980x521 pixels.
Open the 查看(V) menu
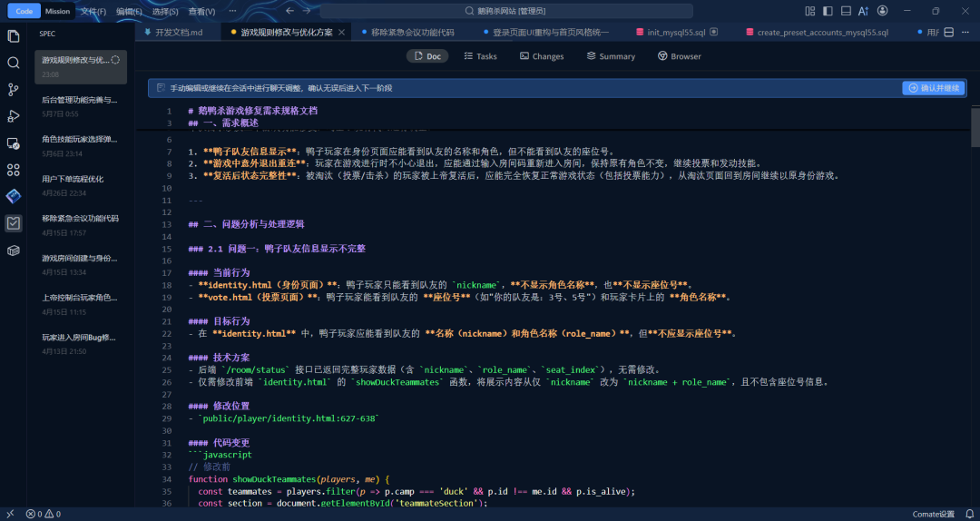[201, 11]
